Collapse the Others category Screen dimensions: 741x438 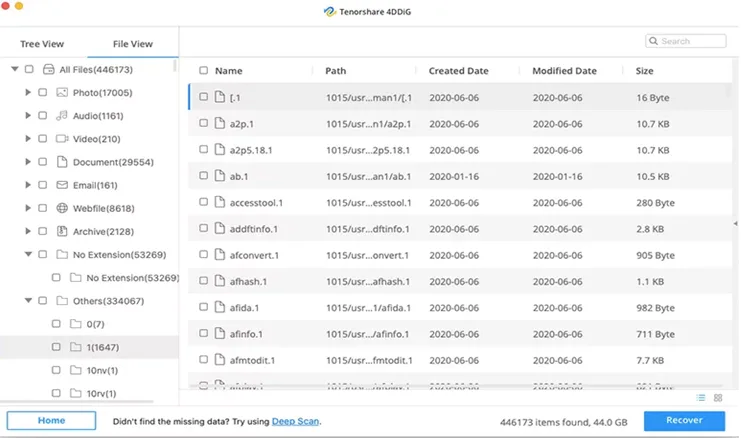[28, 300]
